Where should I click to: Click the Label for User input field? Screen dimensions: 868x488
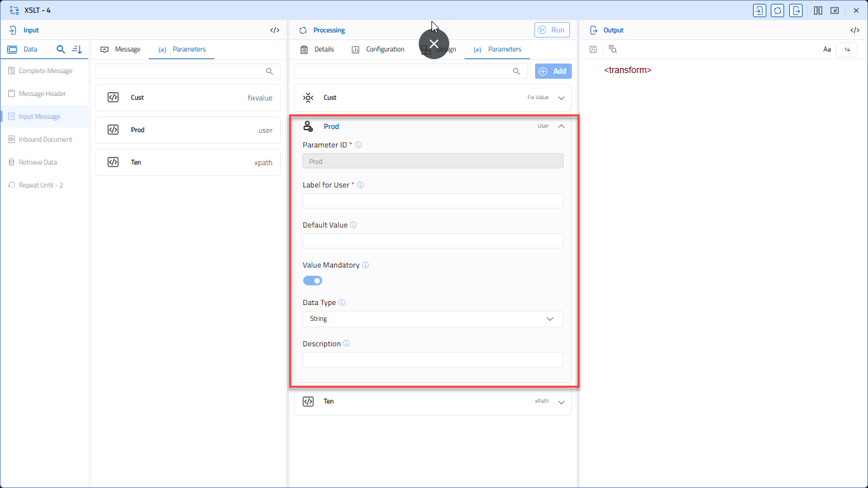(x=433, y=201)
